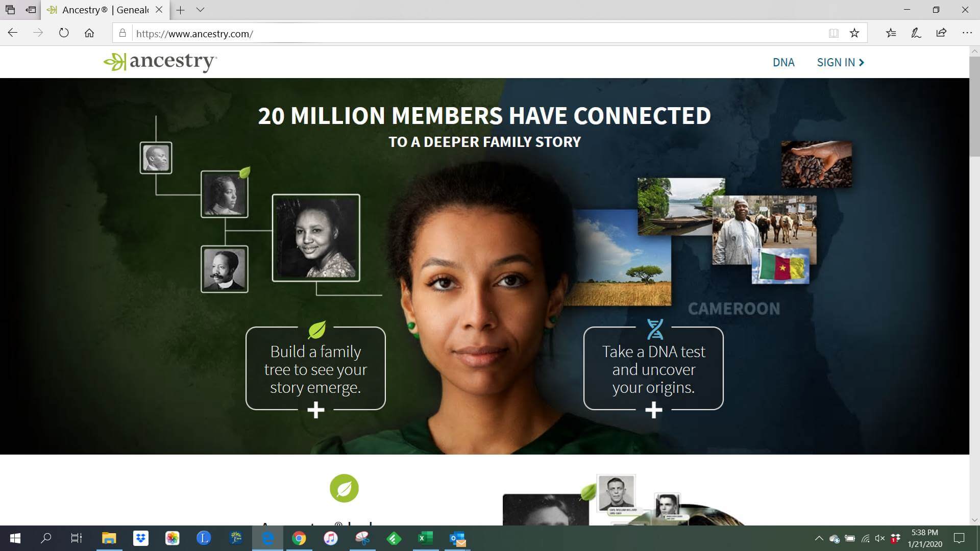Click Build a family tree box
This screenshot has height=551, width=980.
tap(315, 369)
